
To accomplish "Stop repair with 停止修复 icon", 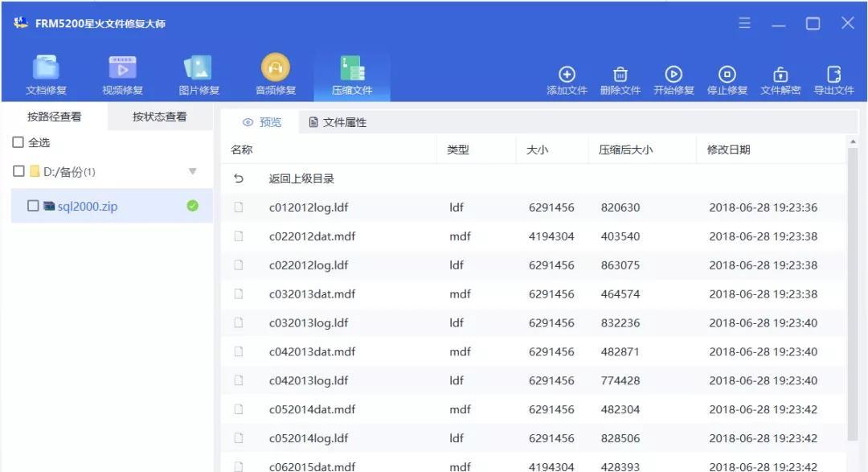I will [x=727, y=74].
